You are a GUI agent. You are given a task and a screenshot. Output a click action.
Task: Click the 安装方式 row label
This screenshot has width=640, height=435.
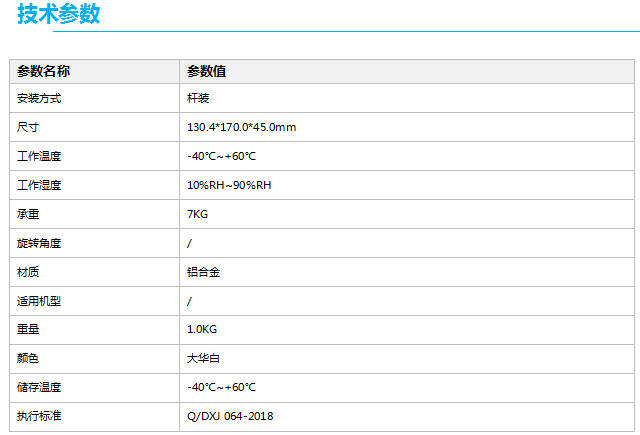pyautogui.click(x=40, y=99)
